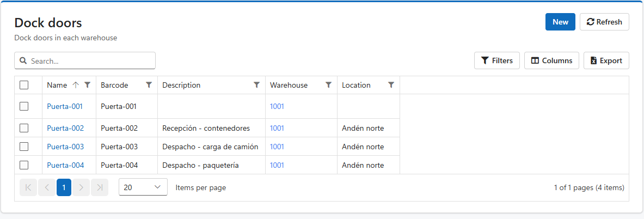Sort by the Name column header

pyautogui.click(x=57, y=85)
